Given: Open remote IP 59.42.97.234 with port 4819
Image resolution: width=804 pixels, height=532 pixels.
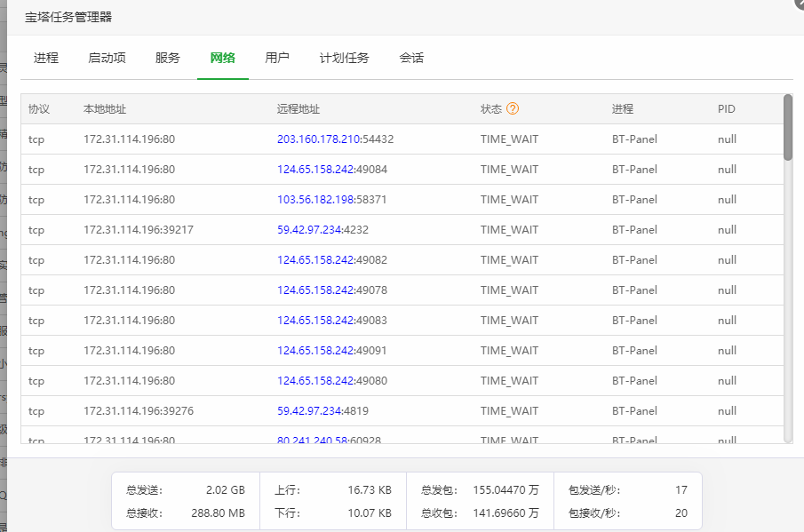Looking at the screenshot, I should (309, 411).
